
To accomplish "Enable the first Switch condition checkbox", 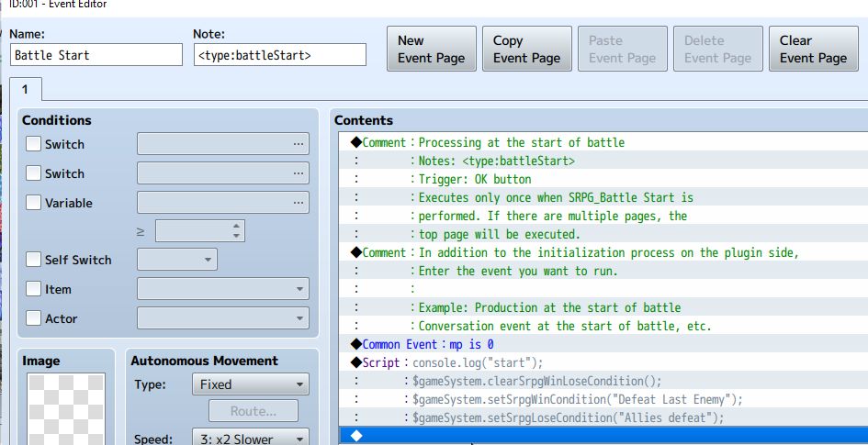I will click(x=33, y=144).
